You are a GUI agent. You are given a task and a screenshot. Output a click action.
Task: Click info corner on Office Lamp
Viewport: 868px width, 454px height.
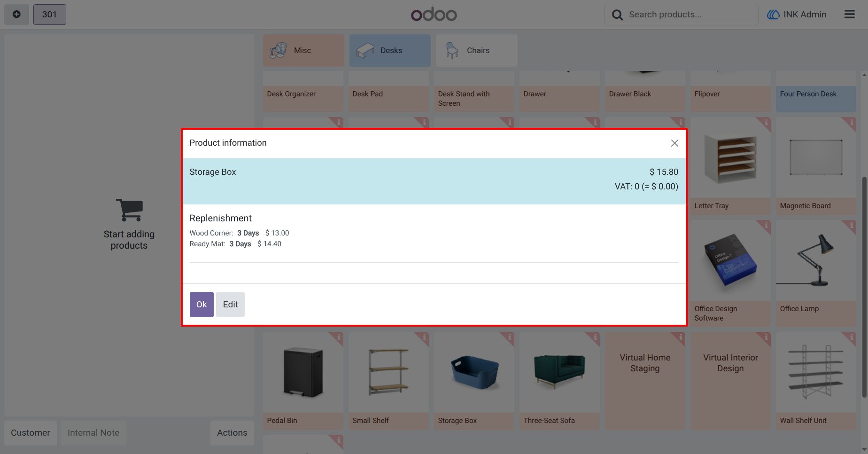(851, 226)
